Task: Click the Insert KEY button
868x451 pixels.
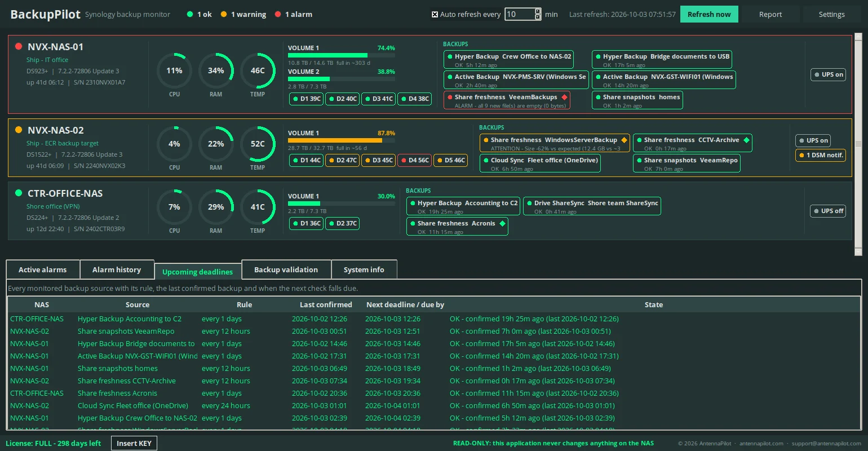Action: pos(134,443)
